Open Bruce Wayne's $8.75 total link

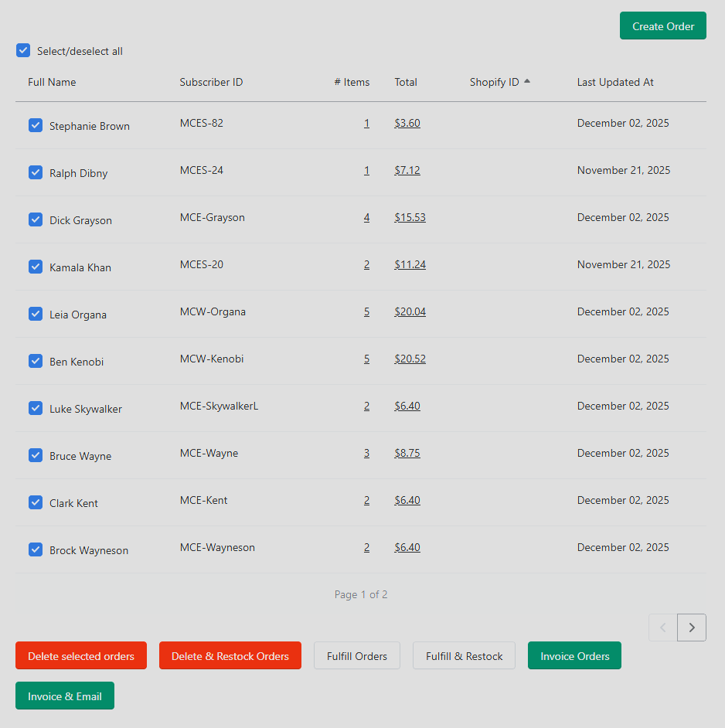(407, 453)
